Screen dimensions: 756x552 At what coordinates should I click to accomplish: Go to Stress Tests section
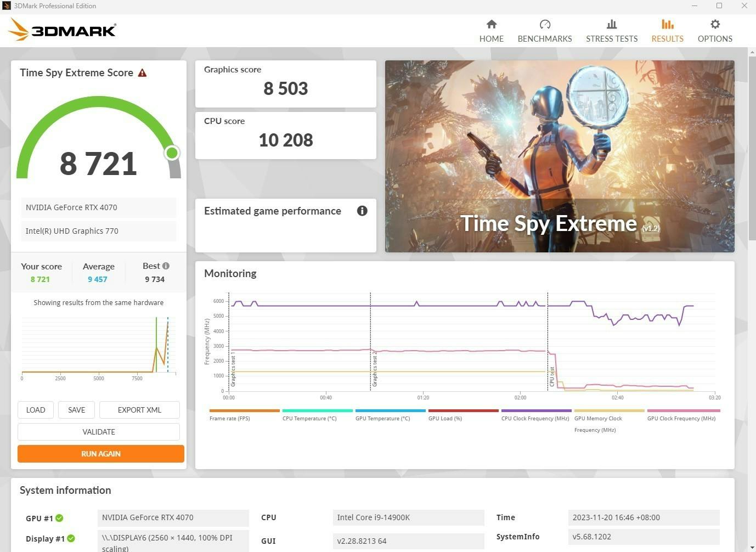pyautogui.click(x=611, y=31)
